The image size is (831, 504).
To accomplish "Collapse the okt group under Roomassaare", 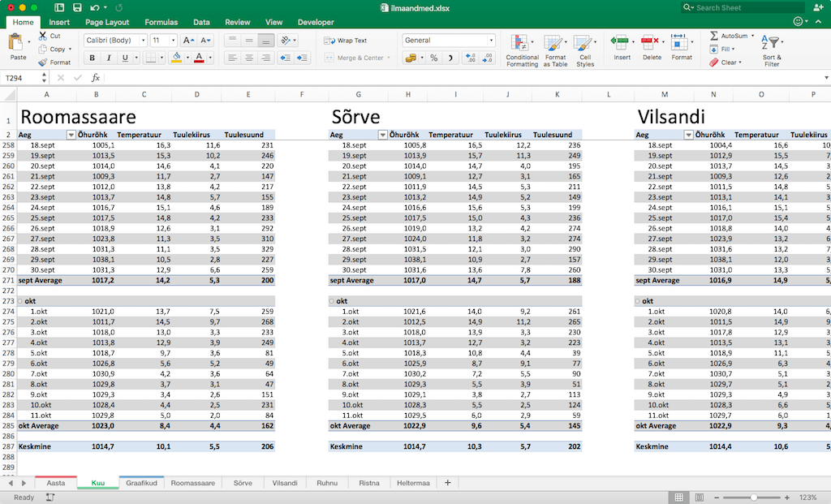I will tap(20, 301).
